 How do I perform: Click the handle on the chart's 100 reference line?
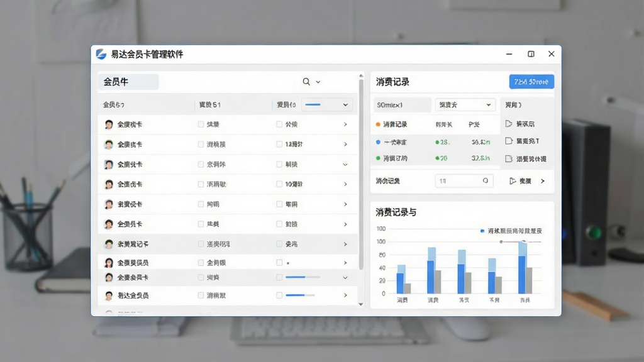[x=501, y=242]
